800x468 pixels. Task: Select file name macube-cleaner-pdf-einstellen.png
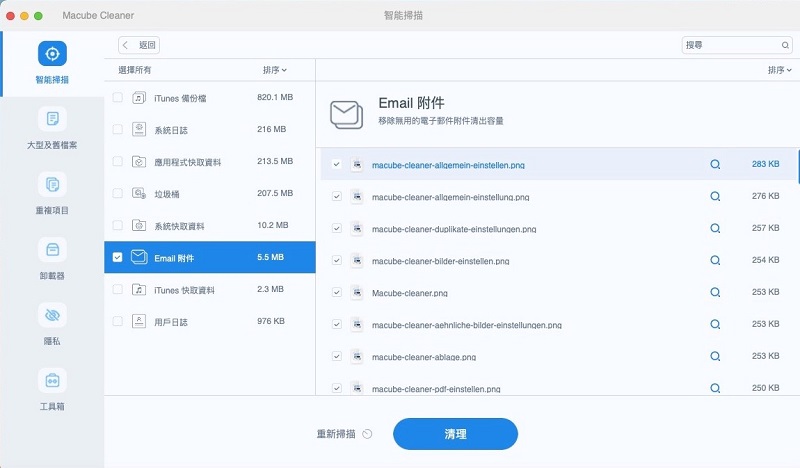point(436,389)
